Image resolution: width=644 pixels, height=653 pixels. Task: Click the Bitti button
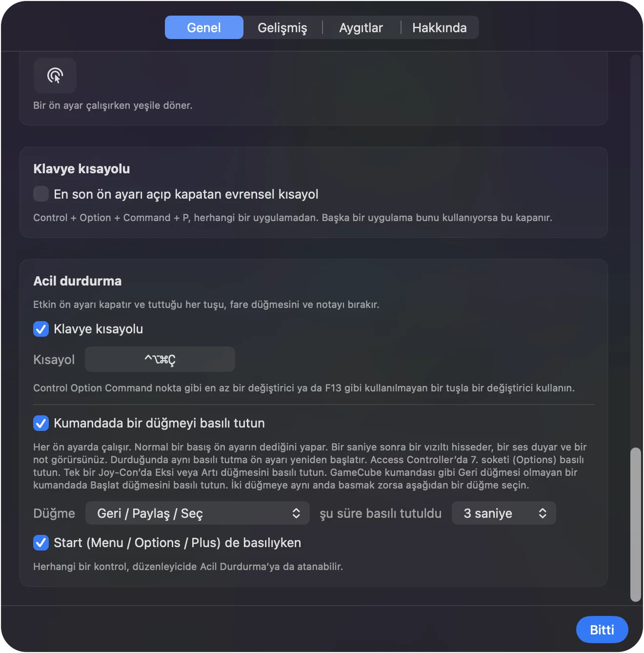(602, 630)
